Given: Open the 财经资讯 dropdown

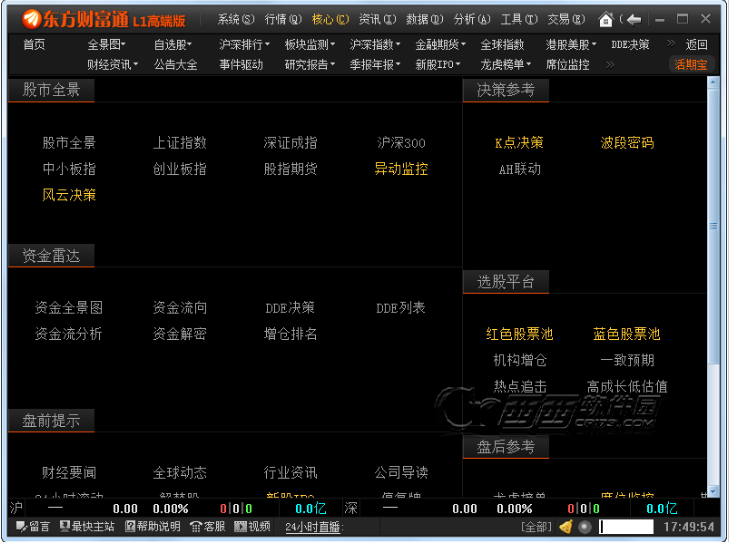Looking at the screenshot, I should click(x=113, y=65).
